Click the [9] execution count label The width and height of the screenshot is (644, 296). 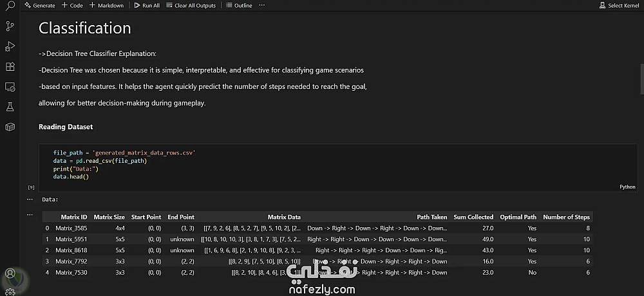point(31,187)
